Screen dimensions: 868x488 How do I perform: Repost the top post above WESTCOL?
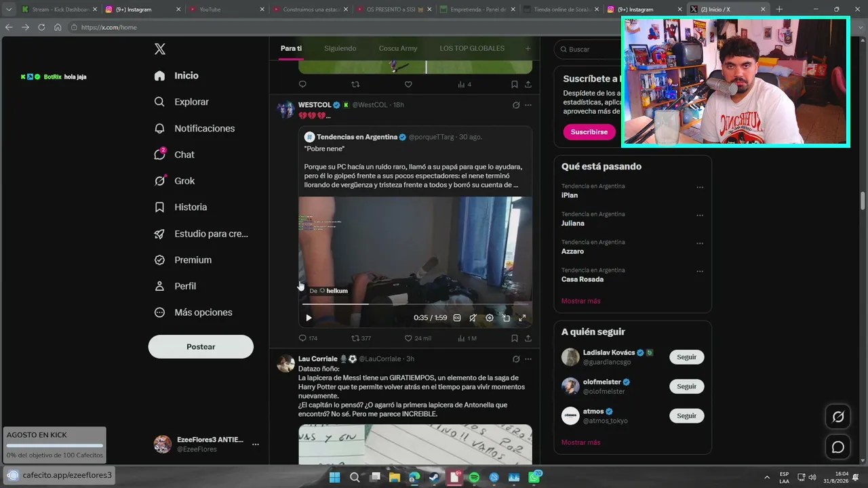[x=355, y=84]
